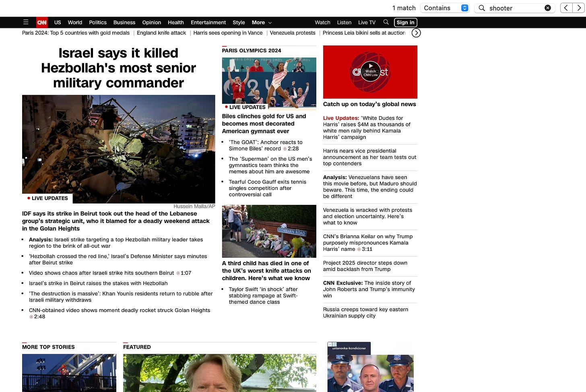Click Live TV in the header
586x392 pixels.
[367, 23]
